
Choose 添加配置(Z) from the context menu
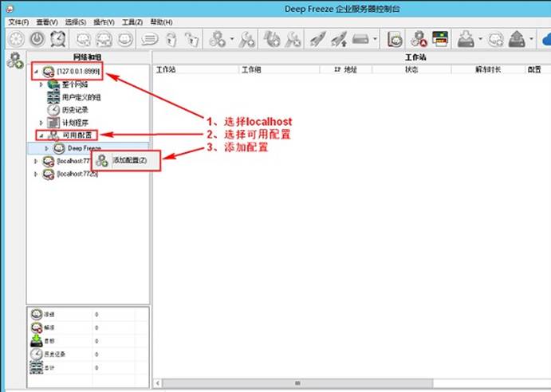pos(127,160)
